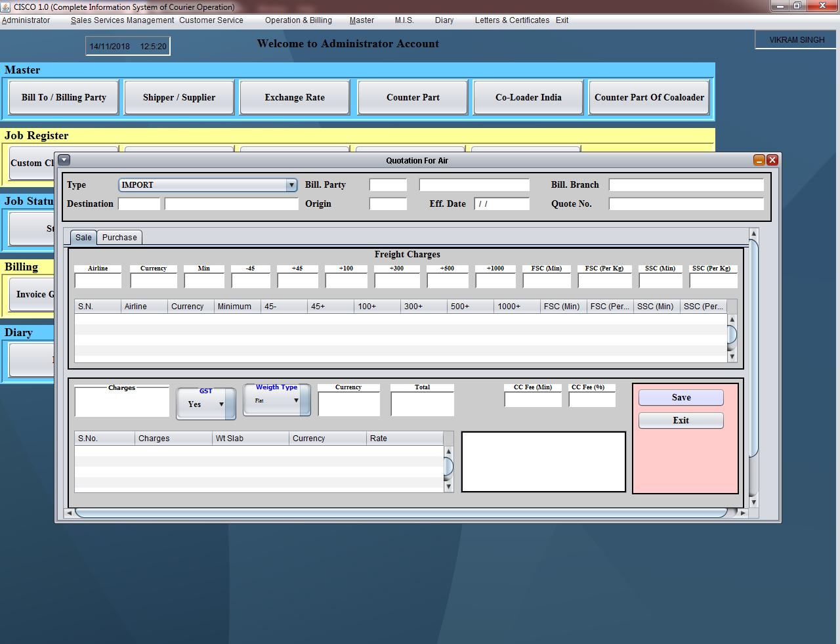Open Shipper / Supplier master
This screenshot has width=840, height=644.
tap(179, 97)
